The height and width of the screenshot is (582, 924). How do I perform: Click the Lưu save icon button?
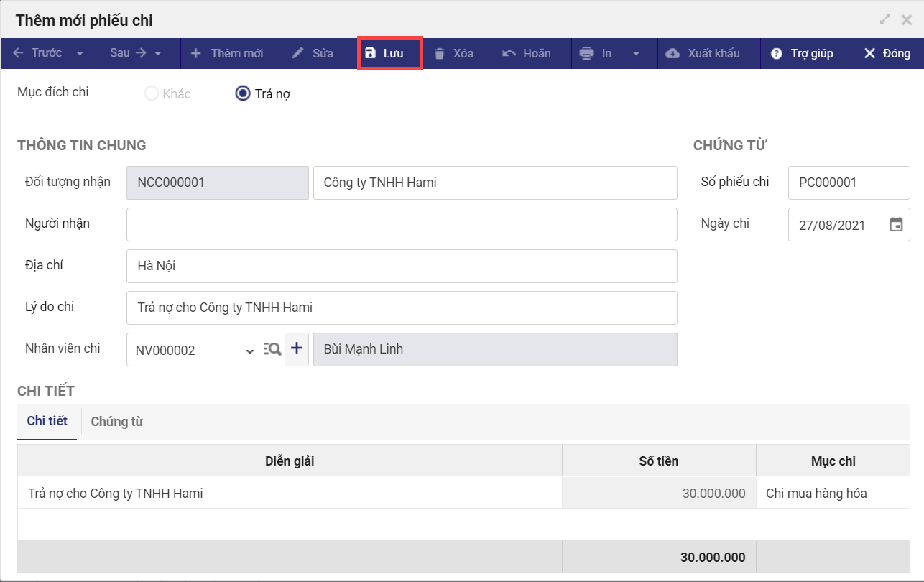(371, 54)
